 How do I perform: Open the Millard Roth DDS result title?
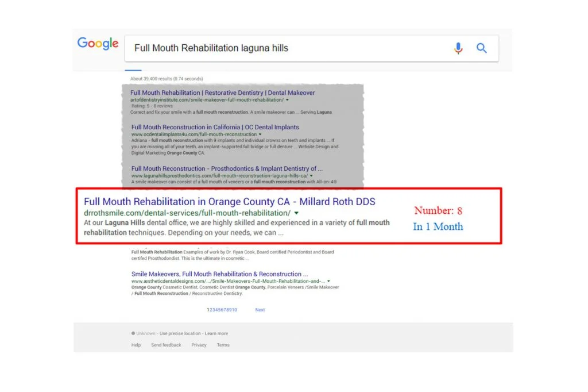click(x=230, y=202)
